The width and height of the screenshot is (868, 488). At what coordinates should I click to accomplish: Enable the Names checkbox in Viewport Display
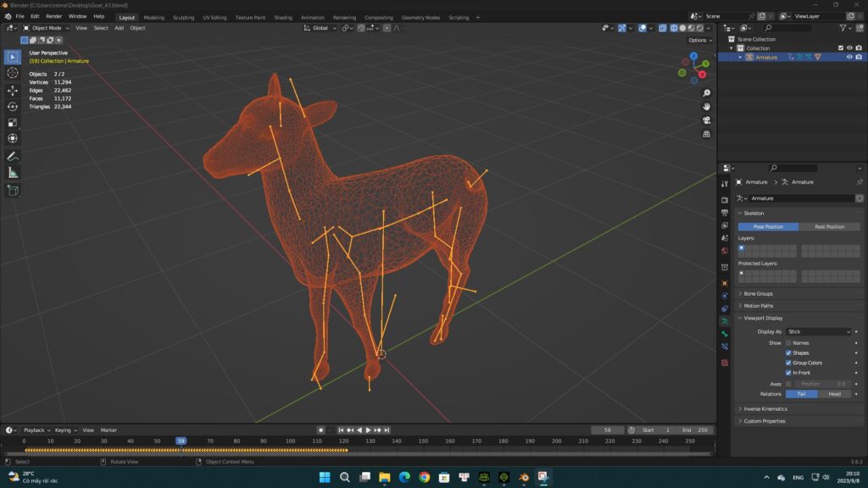point(789,342)
